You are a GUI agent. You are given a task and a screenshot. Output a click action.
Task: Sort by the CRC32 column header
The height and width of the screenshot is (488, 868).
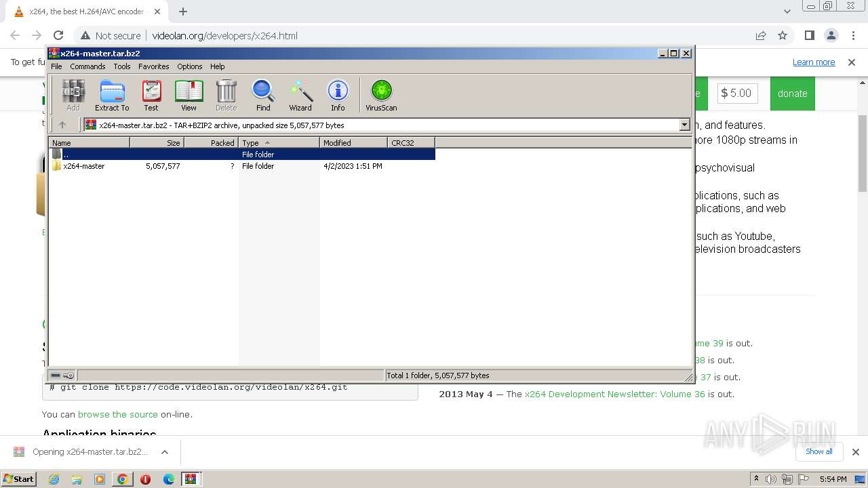coord(411,142)
